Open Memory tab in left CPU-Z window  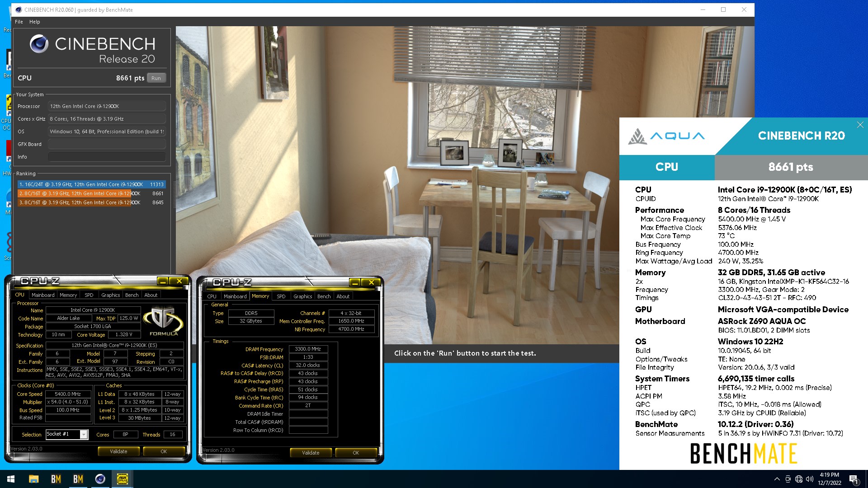(x=68, y=295)
